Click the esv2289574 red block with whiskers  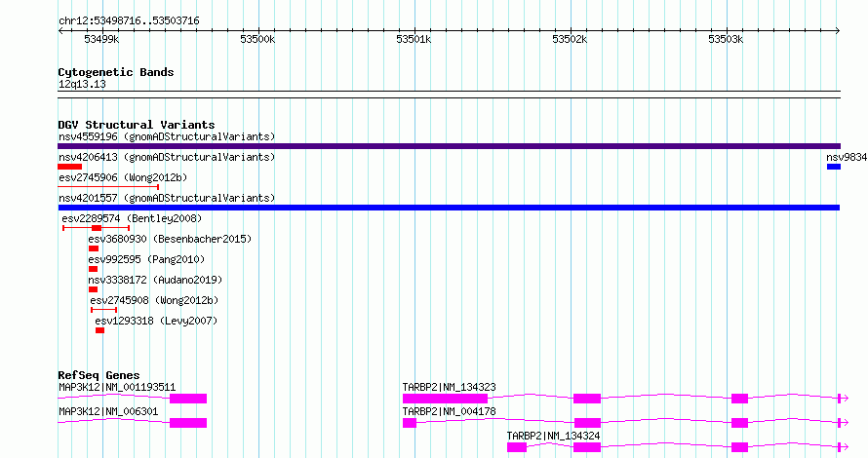point(97,228)
